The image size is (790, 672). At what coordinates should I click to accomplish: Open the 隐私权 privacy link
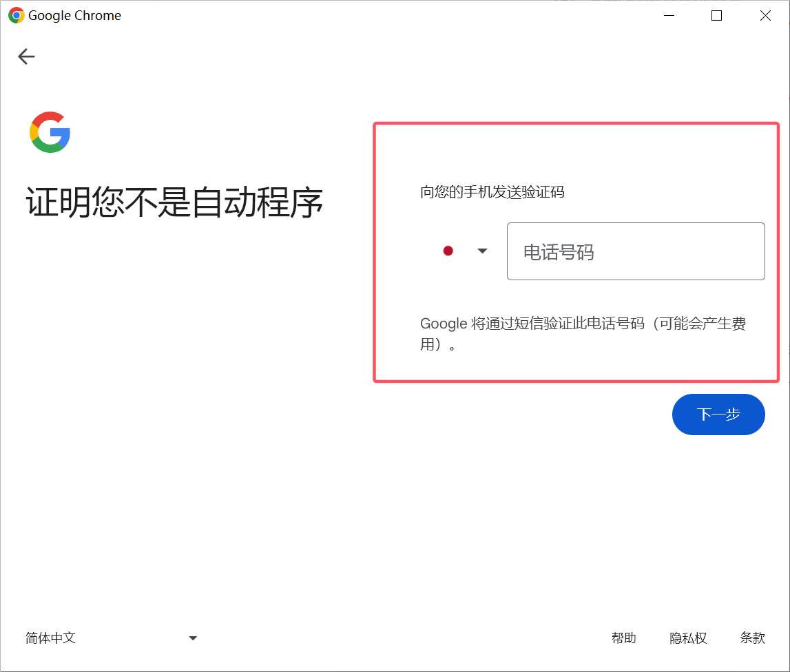(x=688, y=638)
